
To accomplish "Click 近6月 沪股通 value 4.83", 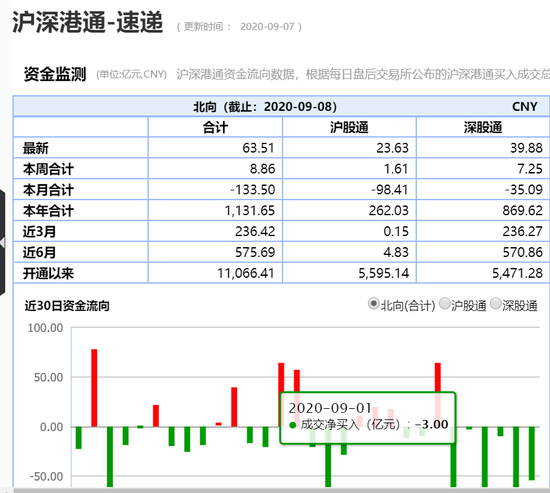I will tap(396, 252).
